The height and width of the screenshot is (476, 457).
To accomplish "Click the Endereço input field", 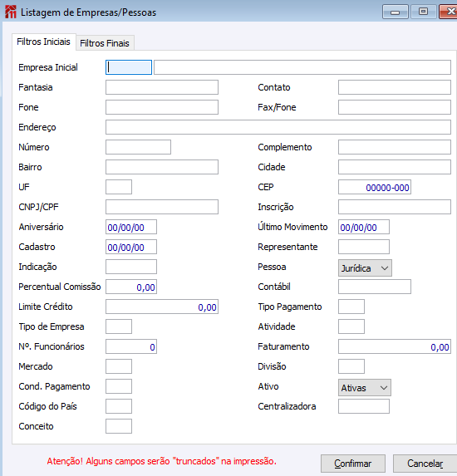I will (278, 127).
